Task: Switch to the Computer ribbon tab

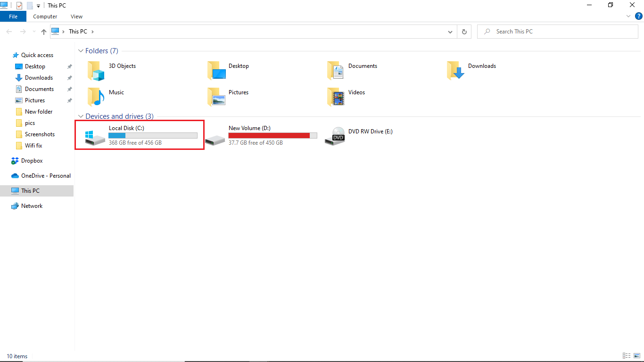Action: (x=45, y=16)
